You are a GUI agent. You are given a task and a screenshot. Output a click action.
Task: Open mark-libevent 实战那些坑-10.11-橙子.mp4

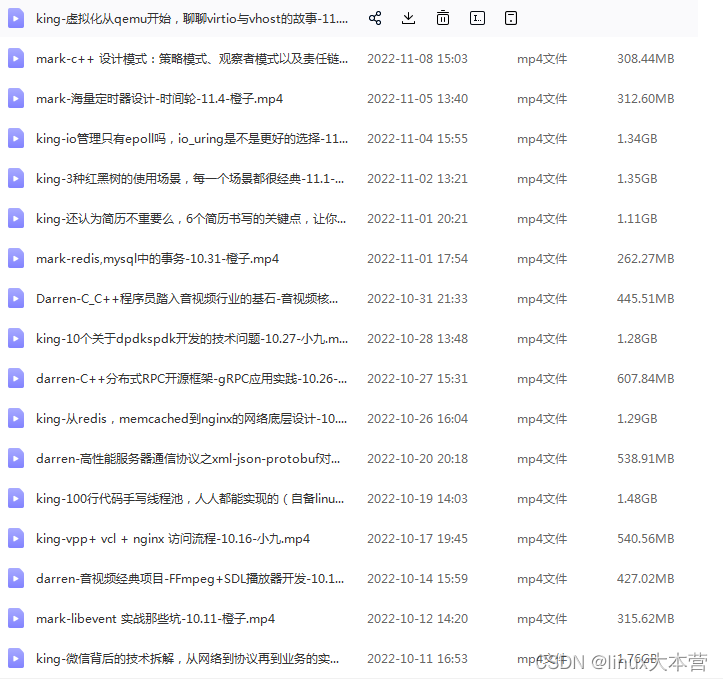155,618
